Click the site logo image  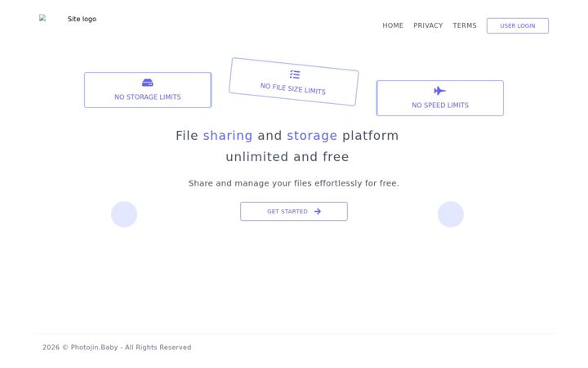point(68,19)
